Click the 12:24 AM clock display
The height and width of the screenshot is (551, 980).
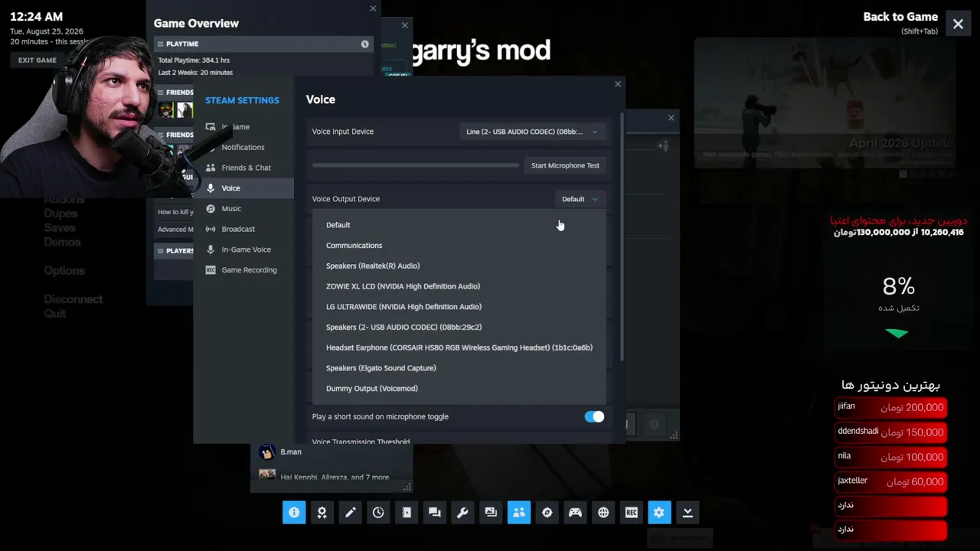pyautogui.click(x=36, y=17)
